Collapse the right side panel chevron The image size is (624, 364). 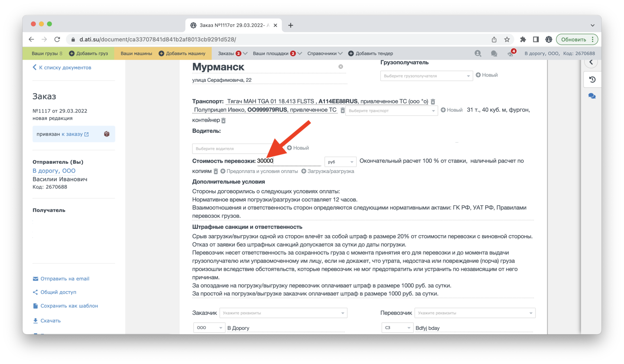click(591, 62)
